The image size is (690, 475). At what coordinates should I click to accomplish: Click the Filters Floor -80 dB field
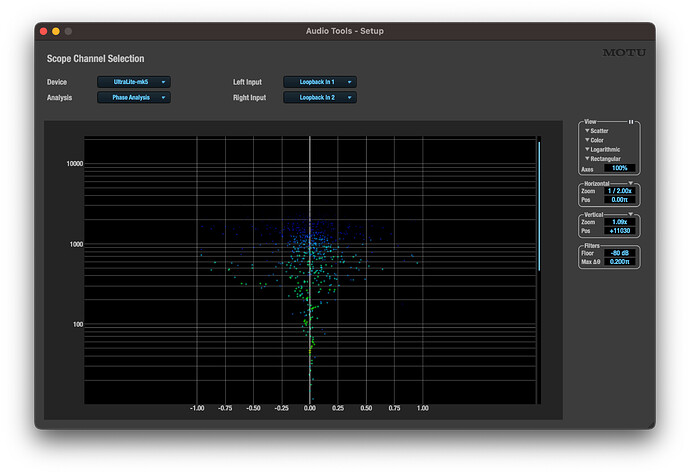pyautogui.click(x=619, y=253)
